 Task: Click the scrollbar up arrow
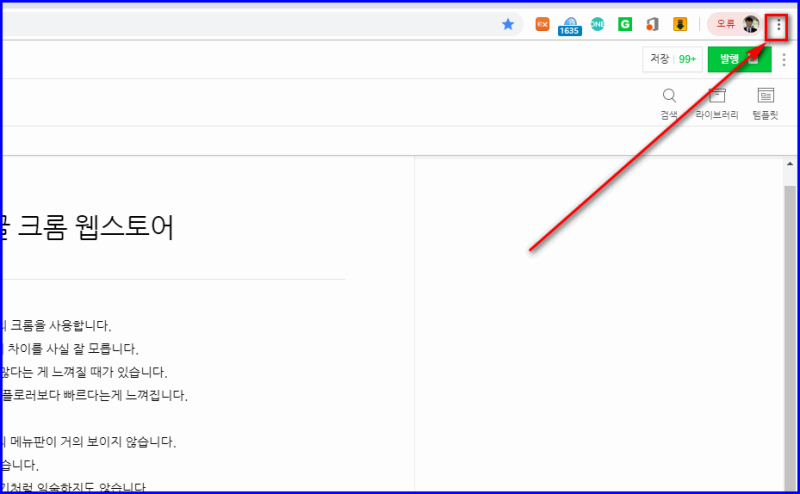tap(790, 164)
